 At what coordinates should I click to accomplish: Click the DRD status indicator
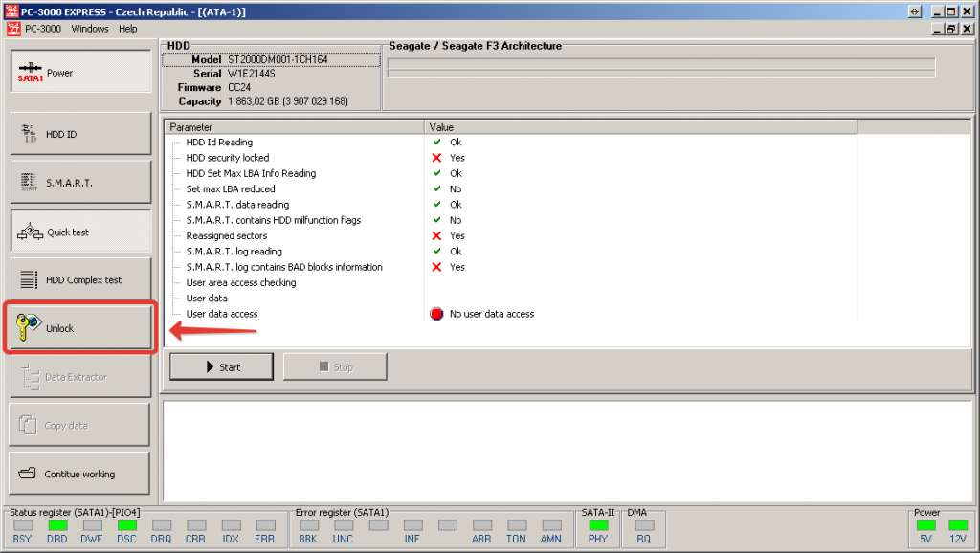(x=57, y=525)
